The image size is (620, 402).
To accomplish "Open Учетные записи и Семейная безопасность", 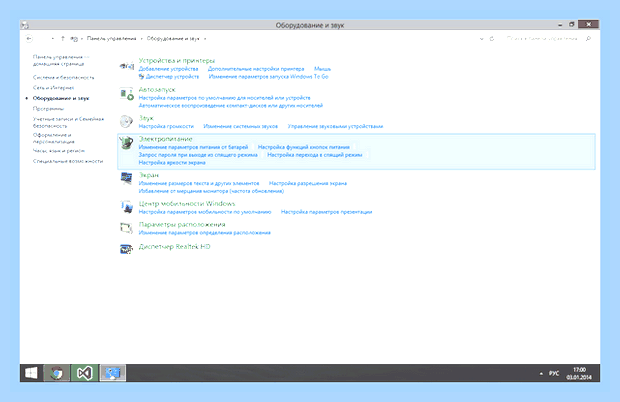I will pyautogui.click(x=68, y=122).
